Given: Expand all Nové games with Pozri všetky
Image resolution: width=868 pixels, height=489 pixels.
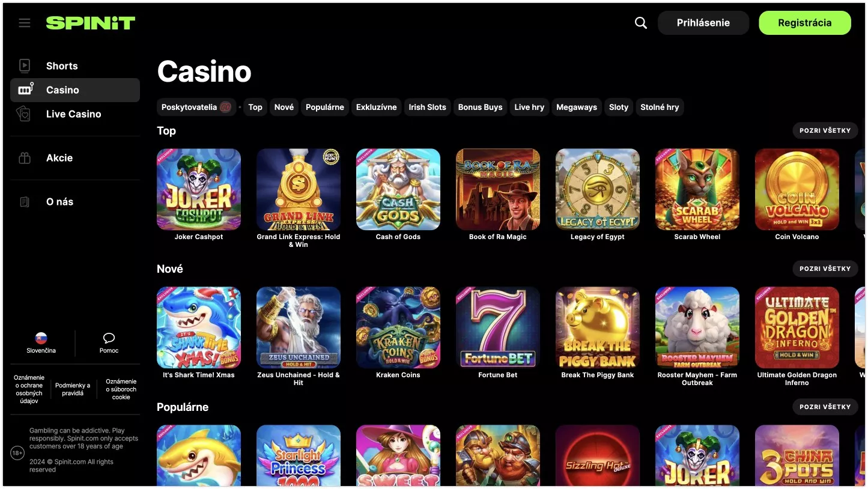Looking at the screenshot, I should pyautogui.click(x=825, y=269).
